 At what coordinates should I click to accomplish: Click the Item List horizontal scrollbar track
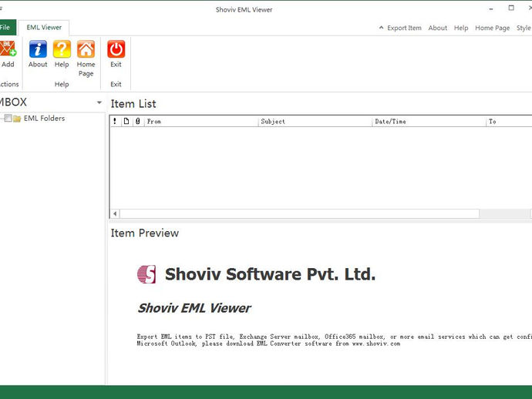[x=504, y=213]
